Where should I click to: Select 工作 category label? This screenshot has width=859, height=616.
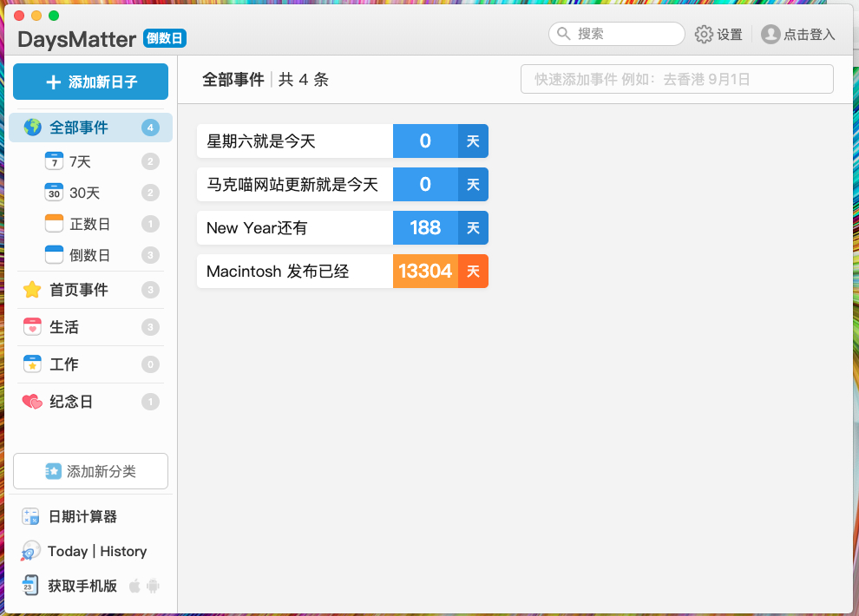pos(64,364)
